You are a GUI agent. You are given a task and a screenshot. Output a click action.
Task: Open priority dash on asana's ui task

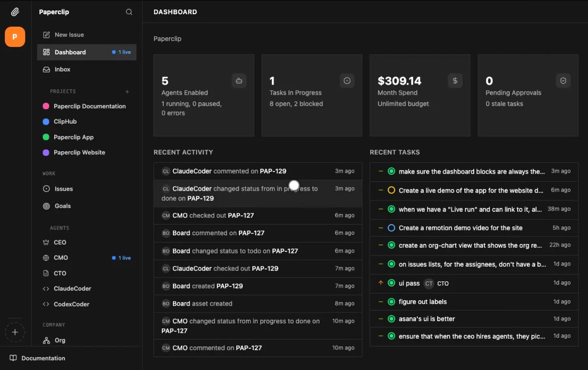pyautogui.click(x=381, y=319)
